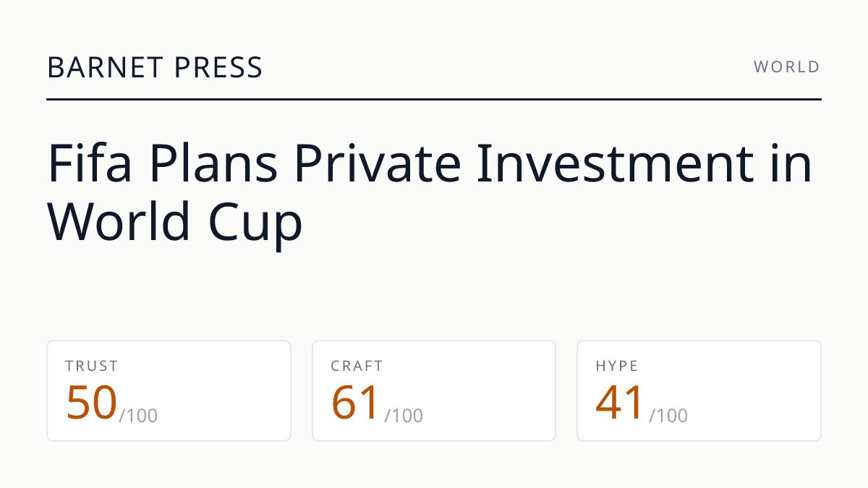Click the Hype score number 41
868x488 pixels.
[x=620, y=402]
